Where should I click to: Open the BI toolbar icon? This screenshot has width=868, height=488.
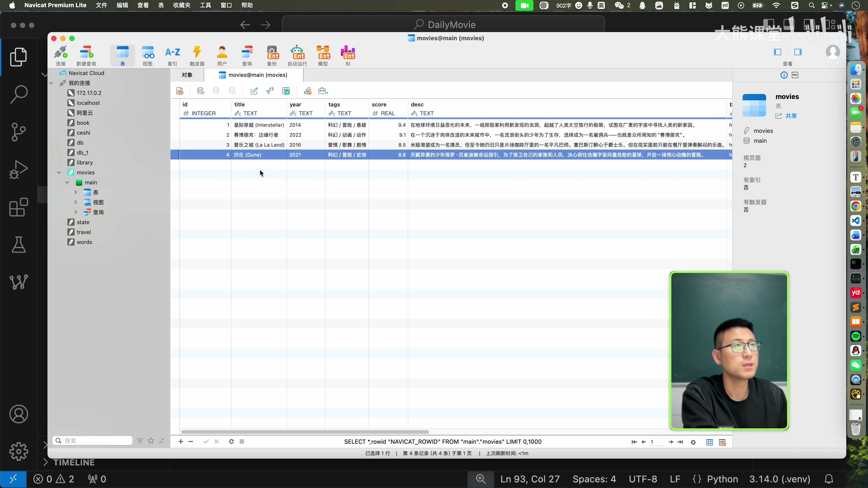pyautogui.click(x=348, y=56)
